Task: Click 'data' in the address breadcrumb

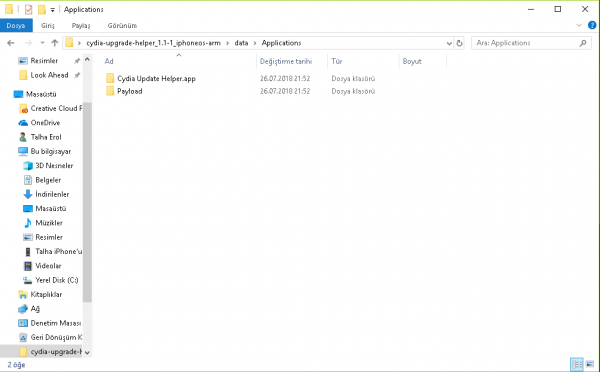Action: coord(241,43)
